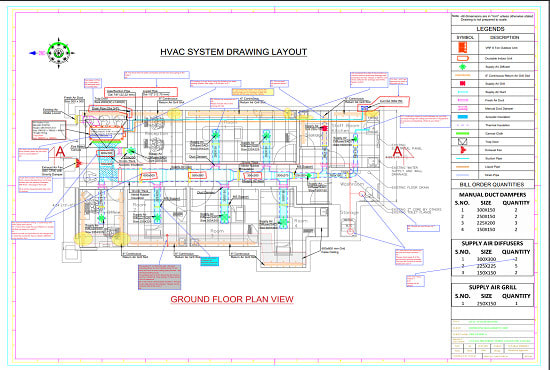Select the ductable indoor unit legend symbol

(x=463, y=58)
